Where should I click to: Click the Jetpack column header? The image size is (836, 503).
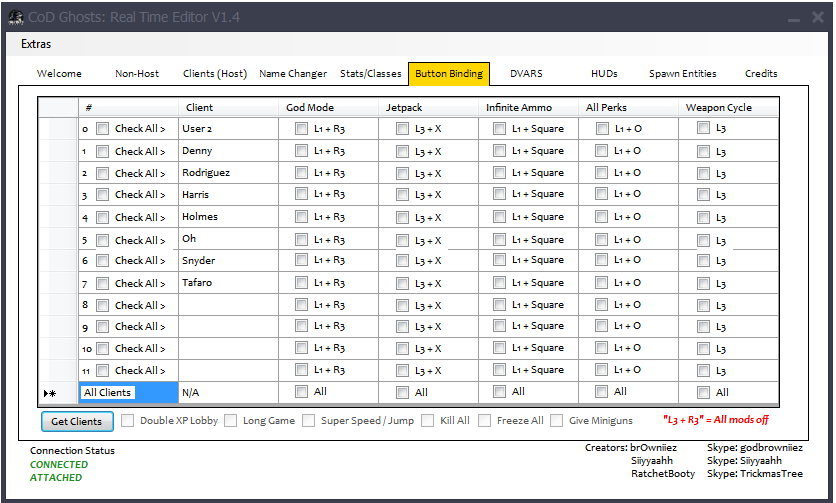click(x=429, y=107)
